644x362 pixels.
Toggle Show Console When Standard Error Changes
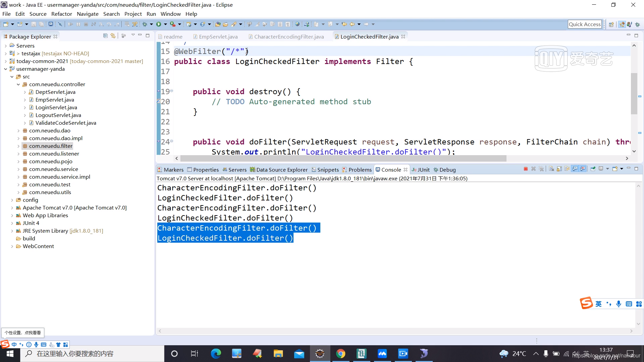tap(583, 169)
